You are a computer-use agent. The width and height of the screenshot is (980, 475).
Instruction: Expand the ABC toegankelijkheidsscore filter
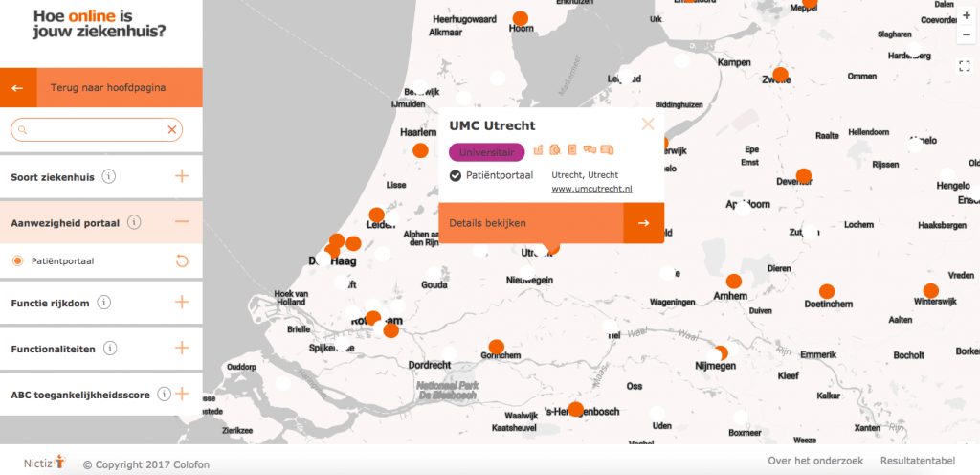pos(182,394)
